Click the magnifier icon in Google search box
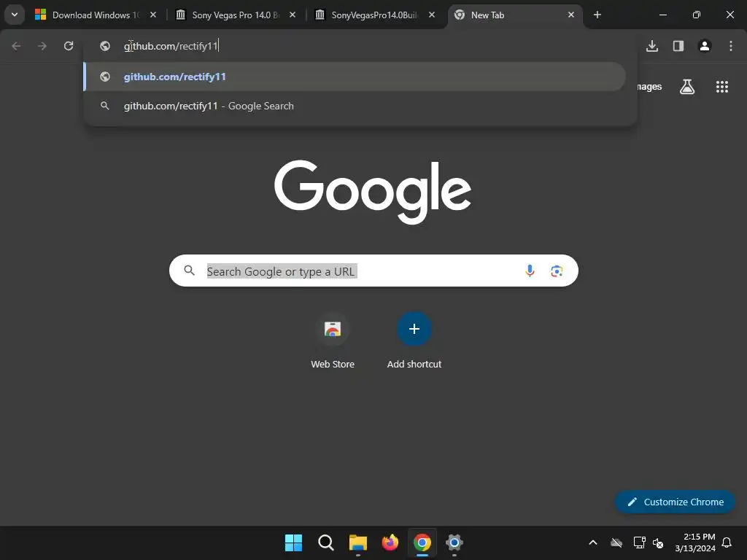747x560 pixels. [x=190, y=271]
